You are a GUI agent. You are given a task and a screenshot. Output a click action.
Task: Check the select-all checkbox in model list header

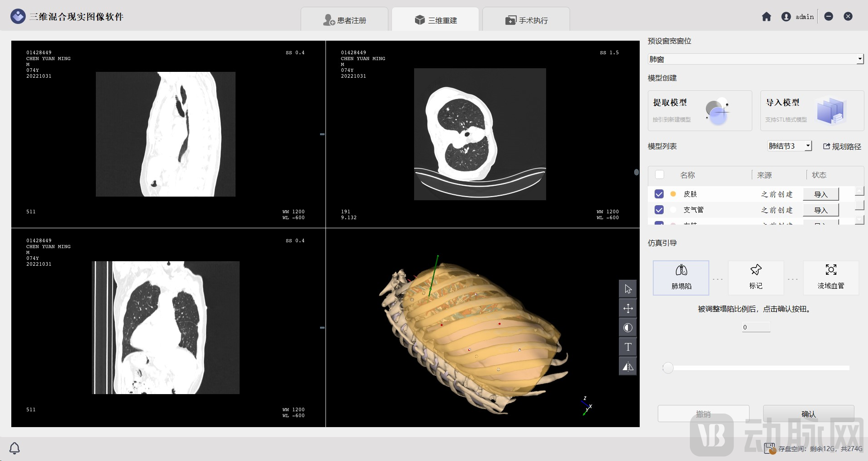tap(660, 175)
